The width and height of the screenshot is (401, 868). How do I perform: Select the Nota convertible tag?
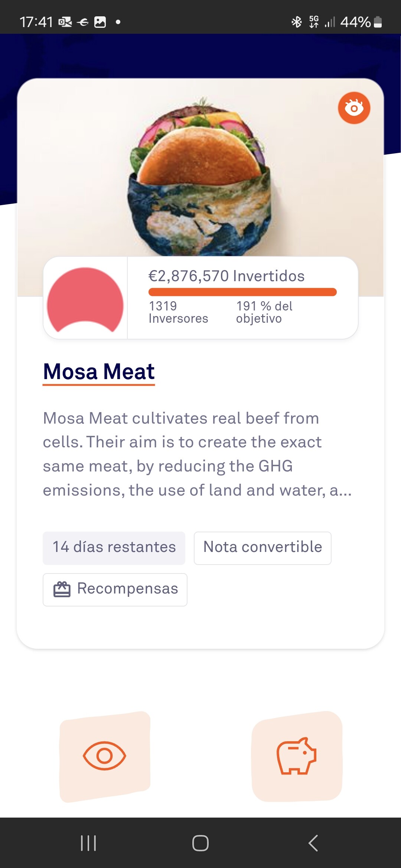(263, 548)
